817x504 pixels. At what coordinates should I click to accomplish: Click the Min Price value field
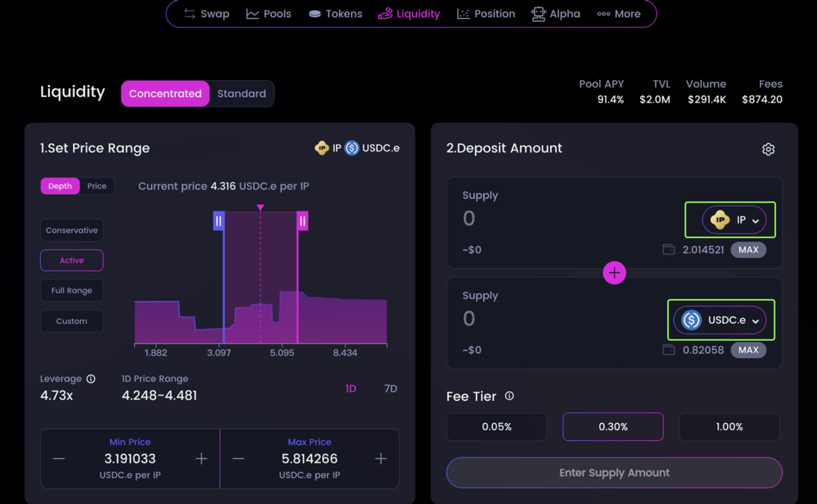pyautogui.click(x=130, y=459)
